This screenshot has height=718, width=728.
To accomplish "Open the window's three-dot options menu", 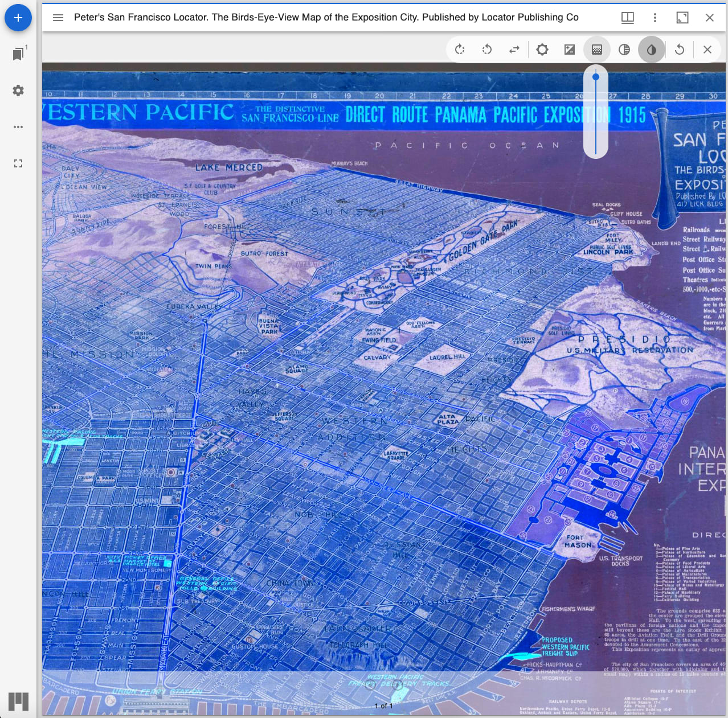I will [x=655, y=18].
